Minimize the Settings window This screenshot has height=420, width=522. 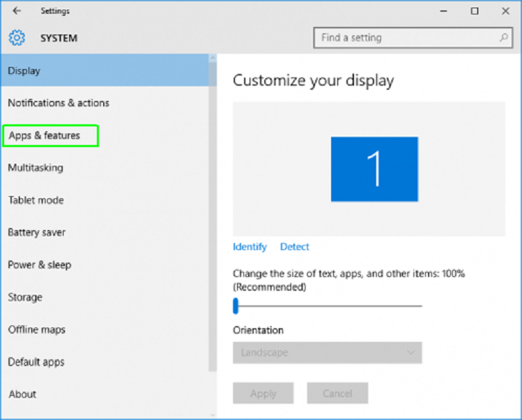443,11
